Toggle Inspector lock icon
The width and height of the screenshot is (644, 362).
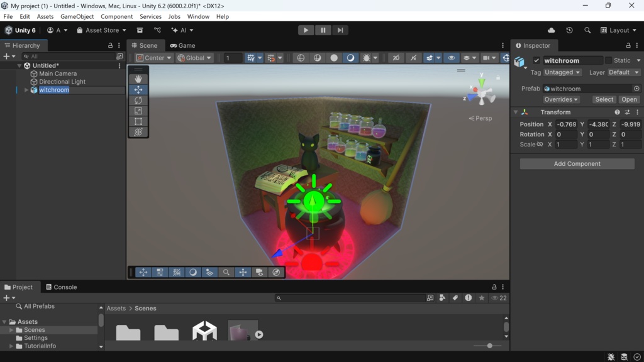point(628,45)
